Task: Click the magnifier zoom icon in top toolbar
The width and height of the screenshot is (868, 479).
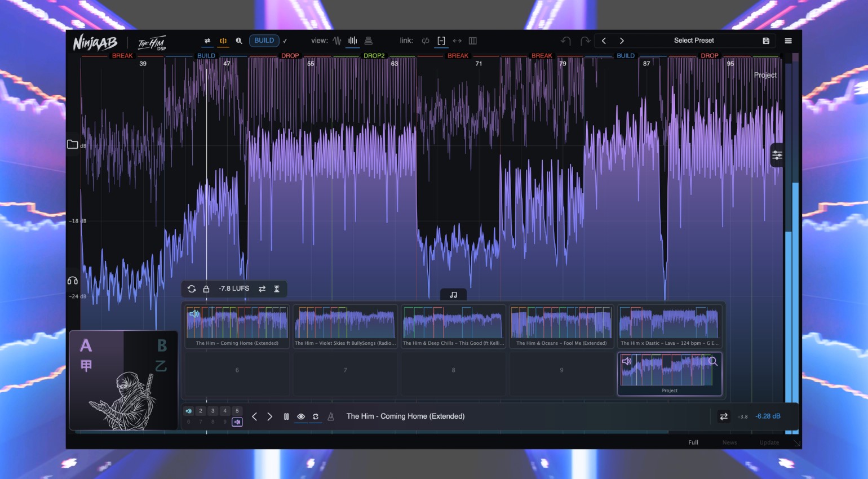Action: [239, 41]
